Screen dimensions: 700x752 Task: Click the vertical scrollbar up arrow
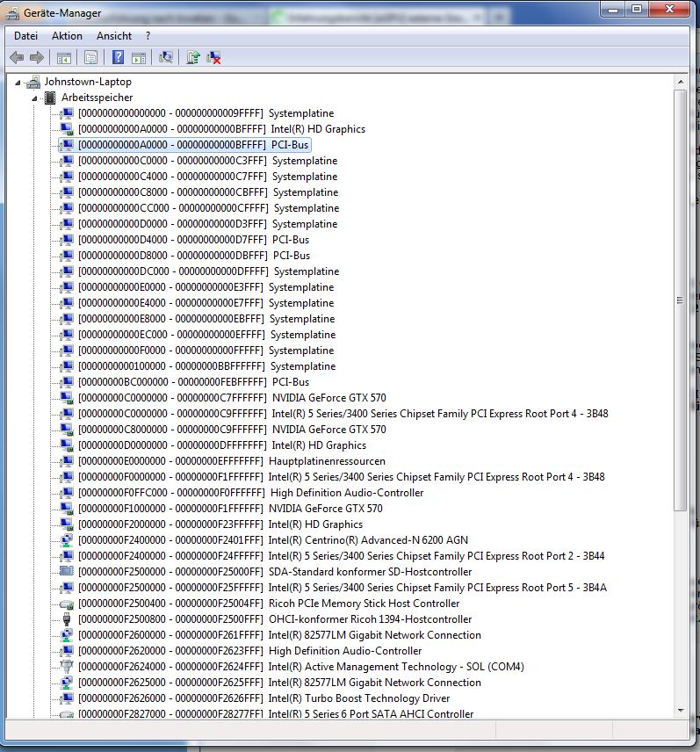pyautogui.click(x=681, y=82)
